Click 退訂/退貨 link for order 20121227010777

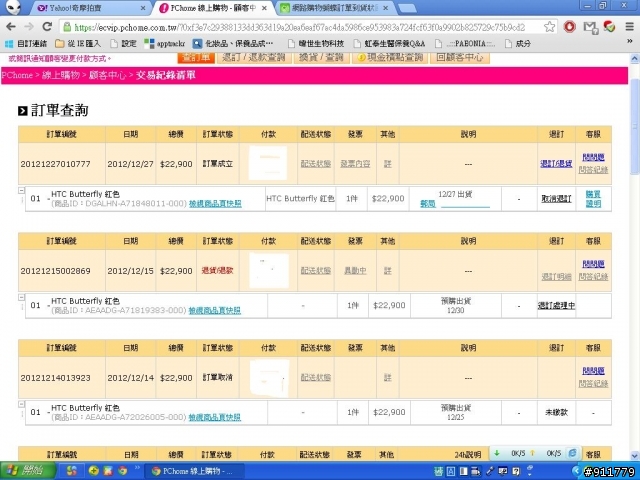click(x=556, y=164)
